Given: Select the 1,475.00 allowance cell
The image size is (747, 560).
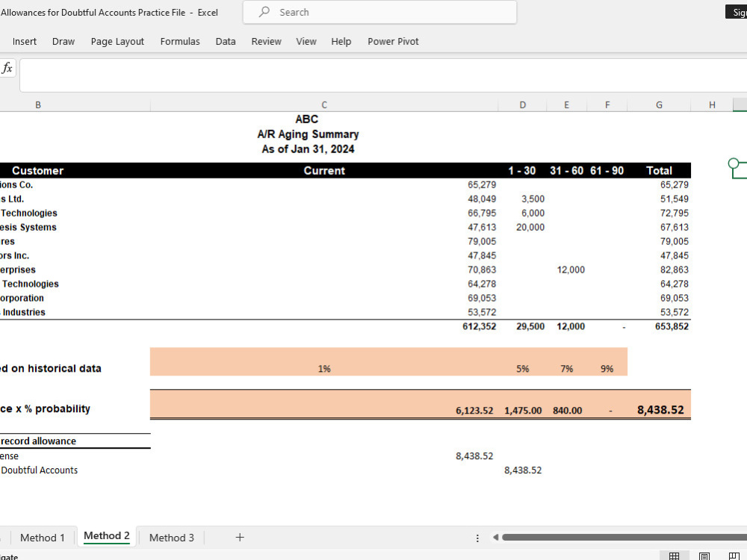Looking at the screenshot, I should 523,405.
